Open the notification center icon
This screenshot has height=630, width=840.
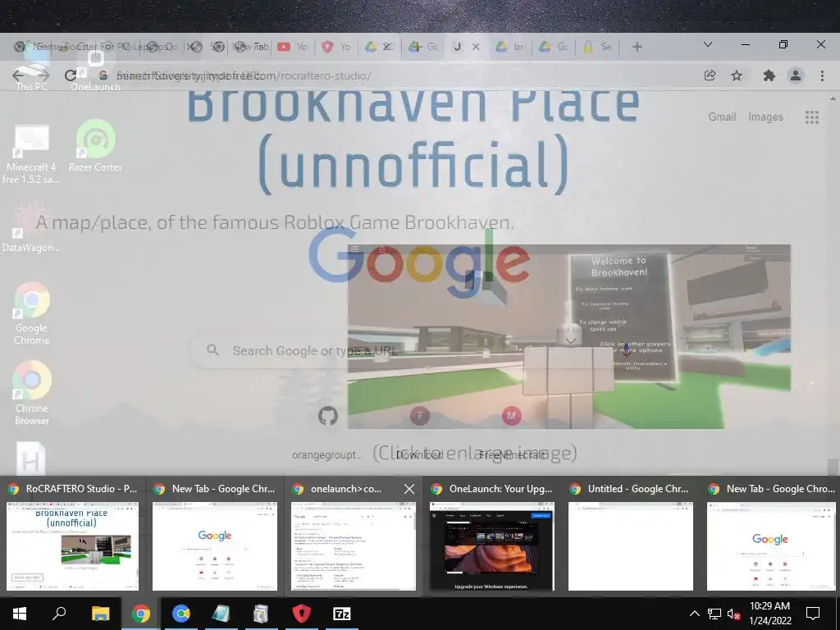point(813,614)
